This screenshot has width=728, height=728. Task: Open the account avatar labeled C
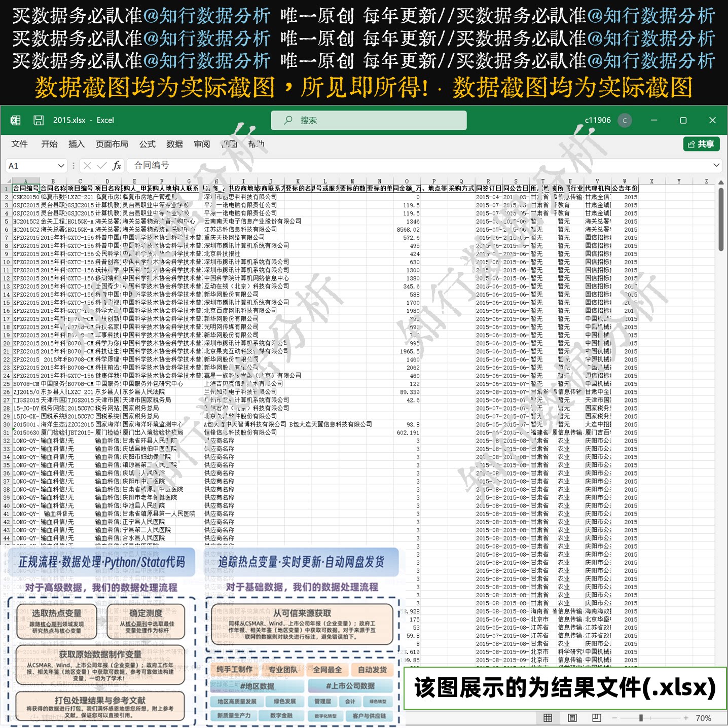pyautogui.click(x=625, y=120)
